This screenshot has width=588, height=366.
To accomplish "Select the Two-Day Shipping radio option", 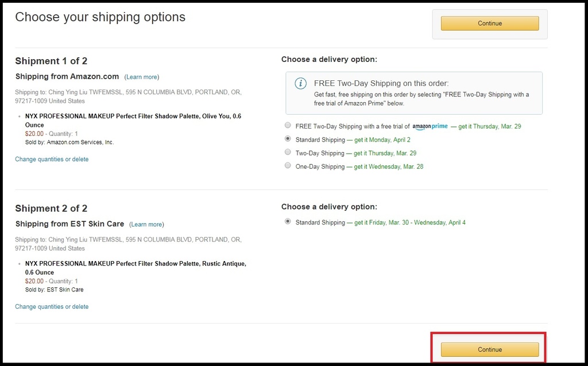I will point(288,153).
